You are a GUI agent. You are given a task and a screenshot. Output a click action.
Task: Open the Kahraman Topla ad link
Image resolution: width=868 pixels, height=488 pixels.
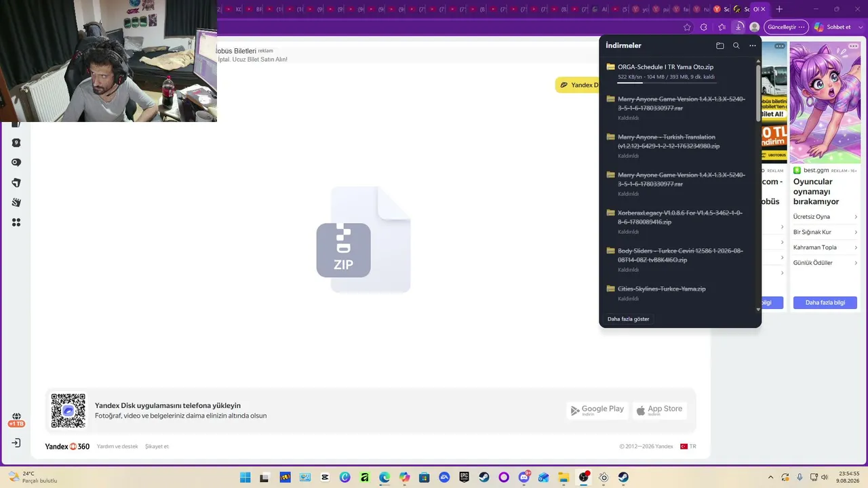pos(825,247)
